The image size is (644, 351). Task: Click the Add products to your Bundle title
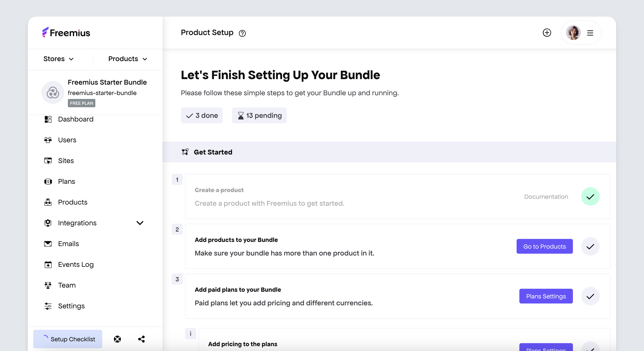[x=236, y=240]
